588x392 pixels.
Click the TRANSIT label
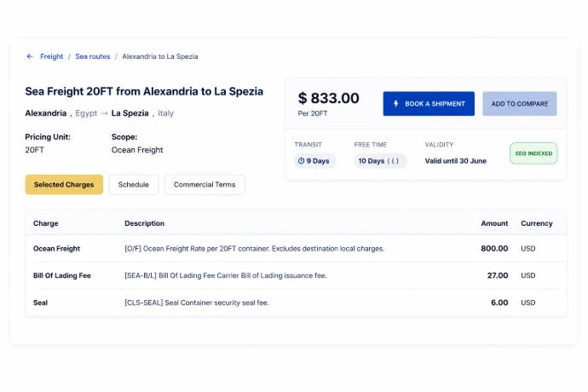tap(308, 145)
